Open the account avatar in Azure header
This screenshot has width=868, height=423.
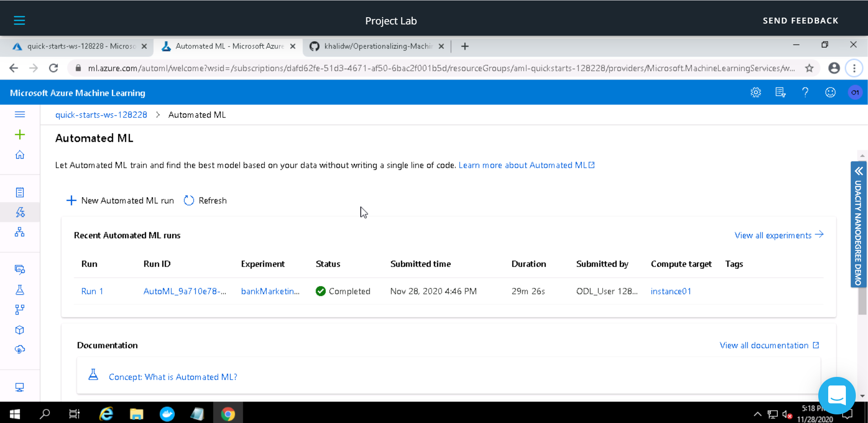[x=855, y=92]
